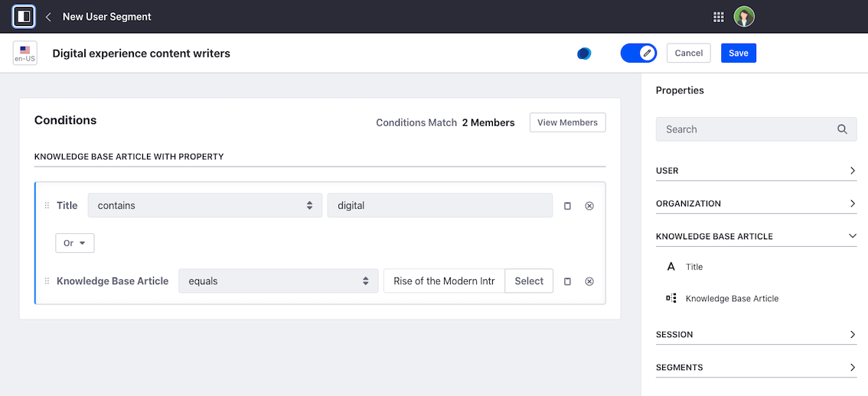868x396 pixels.
Task: Click the View Members button
Action: 567,122
